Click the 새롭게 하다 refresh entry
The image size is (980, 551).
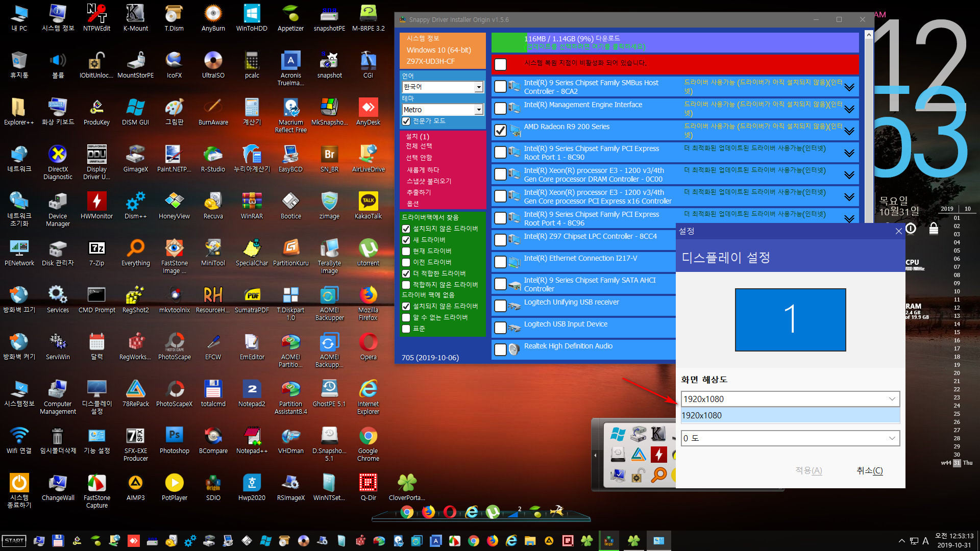423,170
